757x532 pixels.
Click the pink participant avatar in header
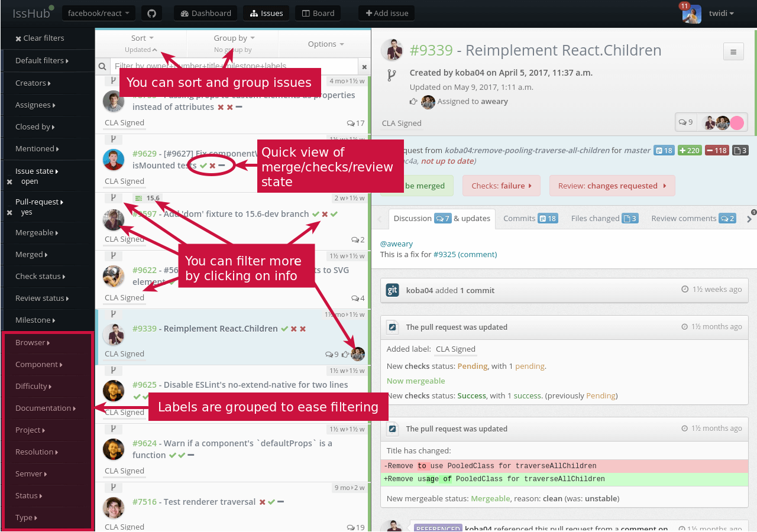[737, 122]
